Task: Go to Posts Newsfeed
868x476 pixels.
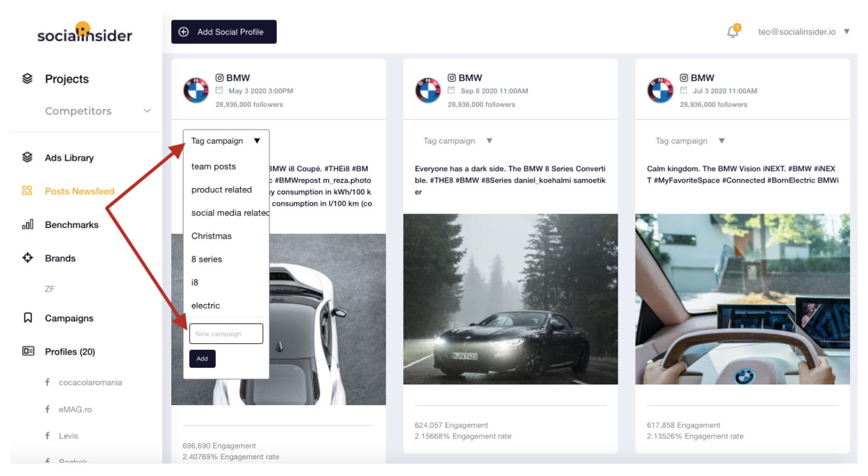Action: tap(80, 191)
